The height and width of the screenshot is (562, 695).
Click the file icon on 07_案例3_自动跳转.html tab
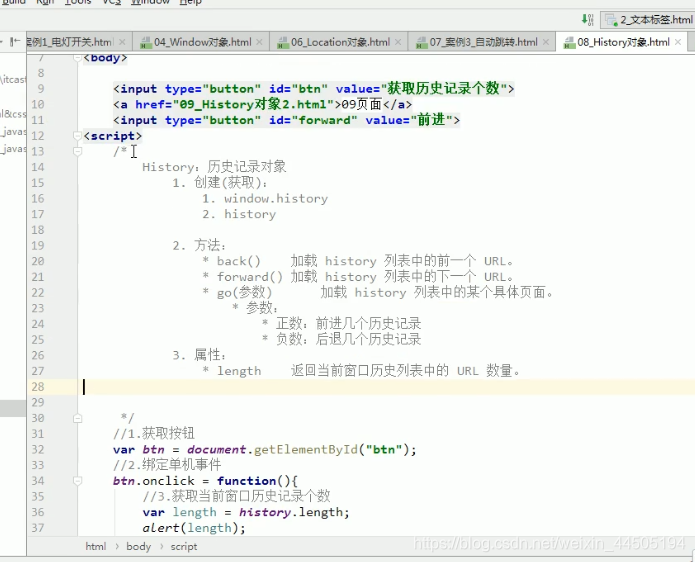422,43
